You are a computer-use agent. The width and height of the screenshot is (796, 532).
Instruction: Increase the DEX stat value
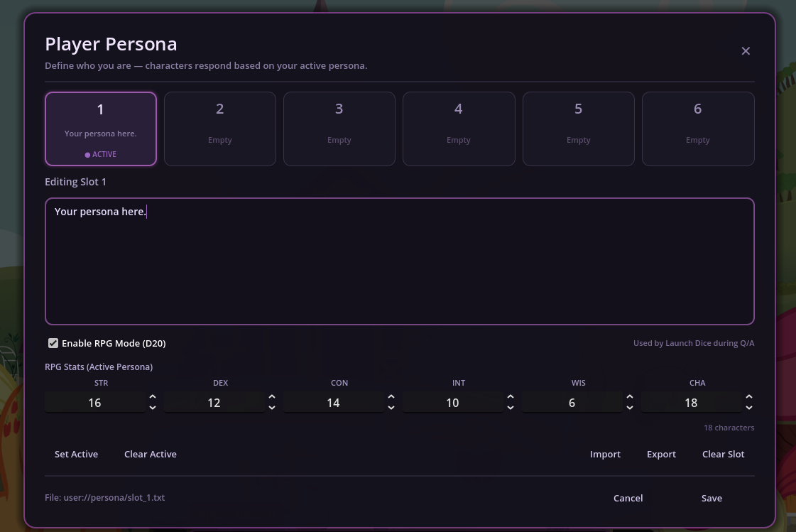271,396
